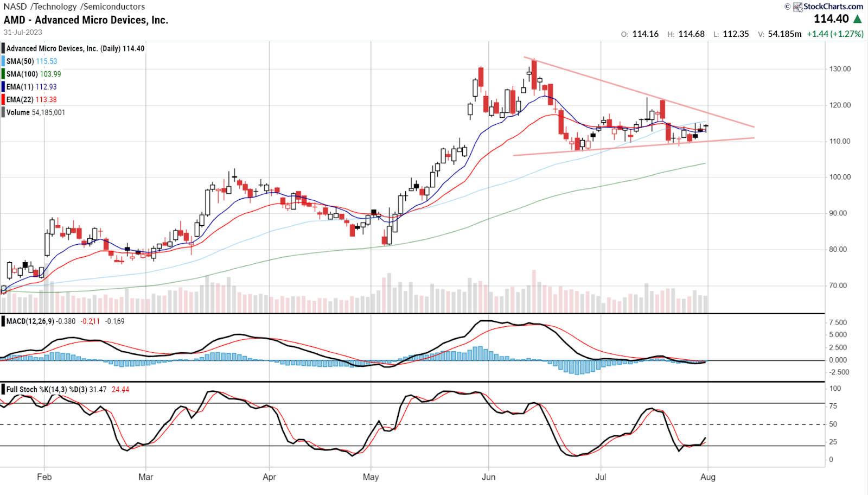The image size is (868, 495).
Task: Click the 'EMA(11) 112.93' legend entry
Action: tap(31, 87)
